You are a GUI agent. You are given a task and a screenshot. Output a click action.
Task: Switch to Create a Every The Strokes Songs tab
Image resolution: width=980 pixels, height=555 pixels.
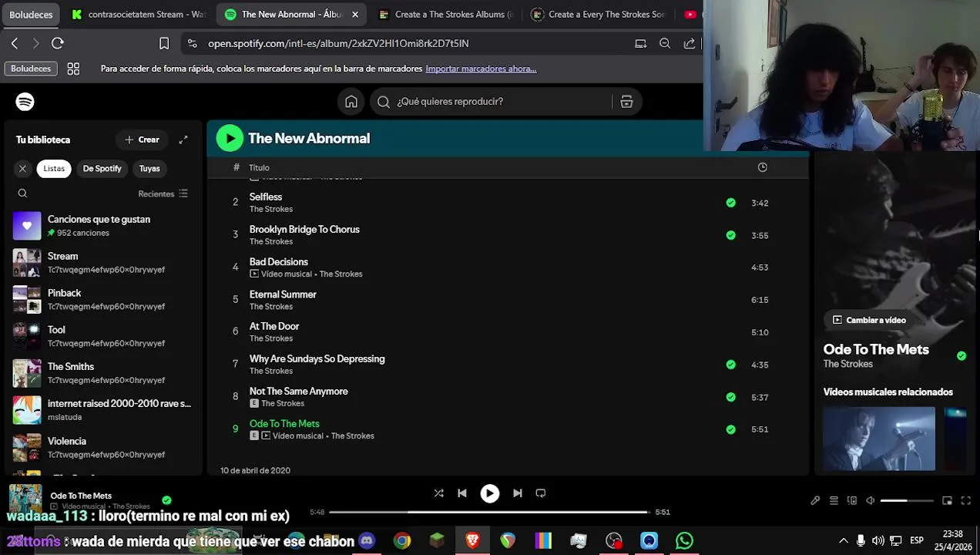tap(599, 14)
